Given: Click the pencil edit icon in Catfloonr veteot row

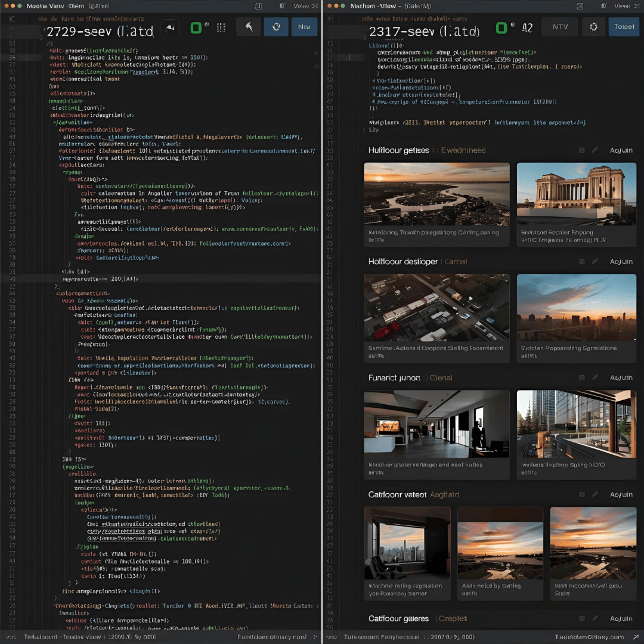Looking at the screenshot, I should (x=595, y=494).
